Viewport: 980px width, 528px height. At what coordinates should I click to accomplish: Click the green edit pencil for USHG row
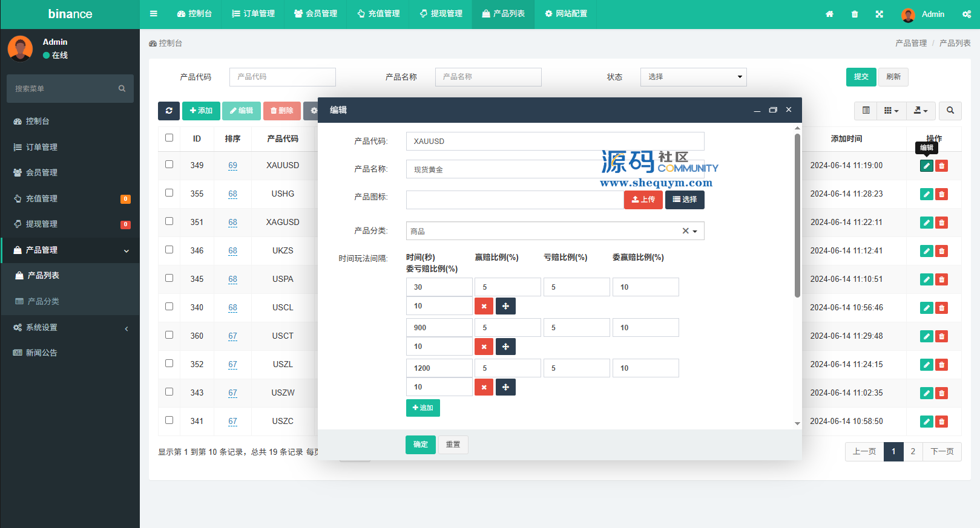[x=926, y=194]
